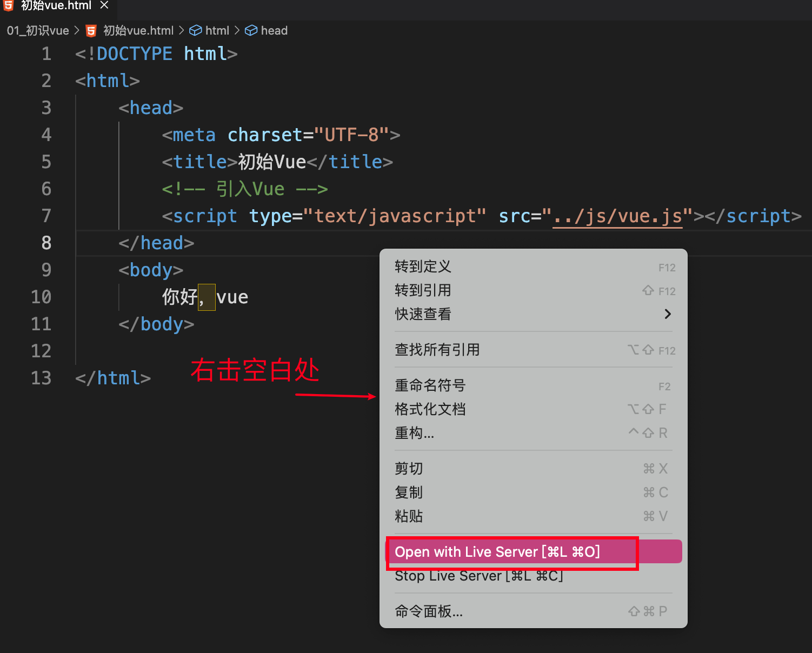Click the closing </html> tag on line 13

click(x=113, y=378)
